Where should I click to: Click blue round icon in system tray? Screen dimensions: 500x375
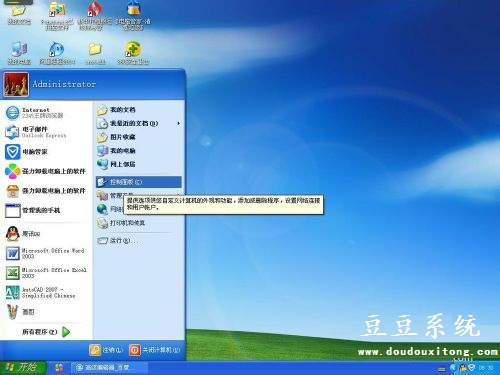(453, 368)
